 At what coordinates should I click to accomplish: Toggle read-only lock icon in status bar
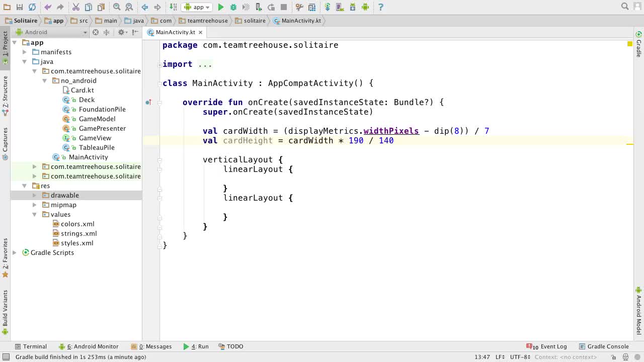tap(614, 357)
